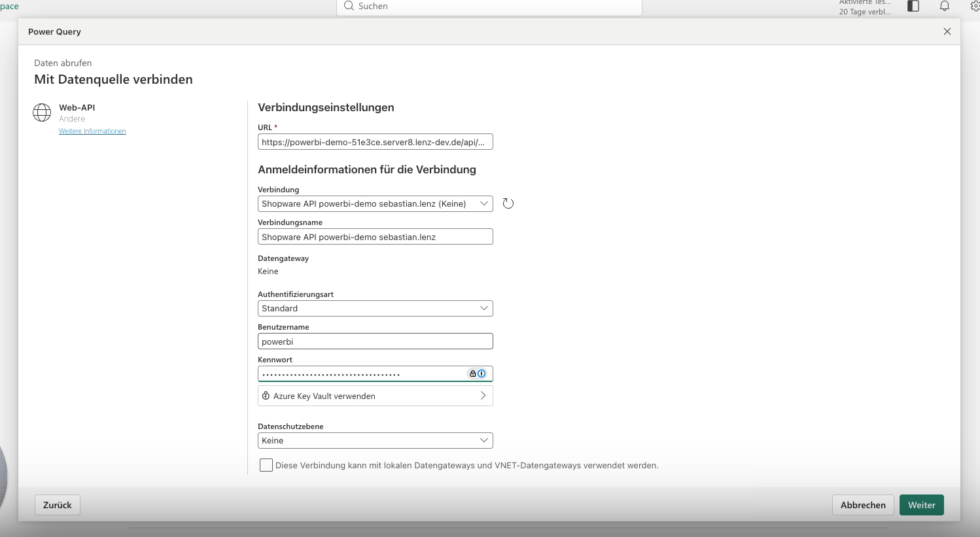Viewport: 980px width, 537px height.
Task: Expand Azure Key Vault verwenden option
Action: pos(375,396)
